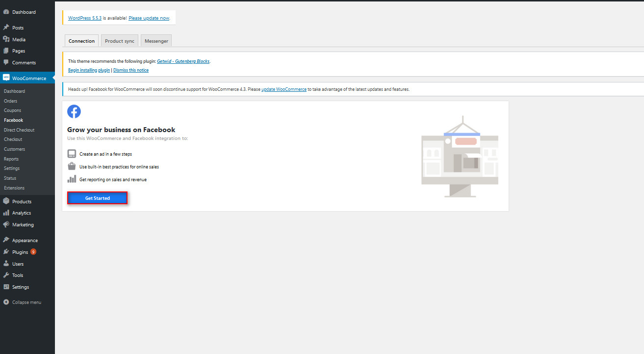Open the Connection tab
This screenshot has height=354, width=644.
click(x=81, y=41)
